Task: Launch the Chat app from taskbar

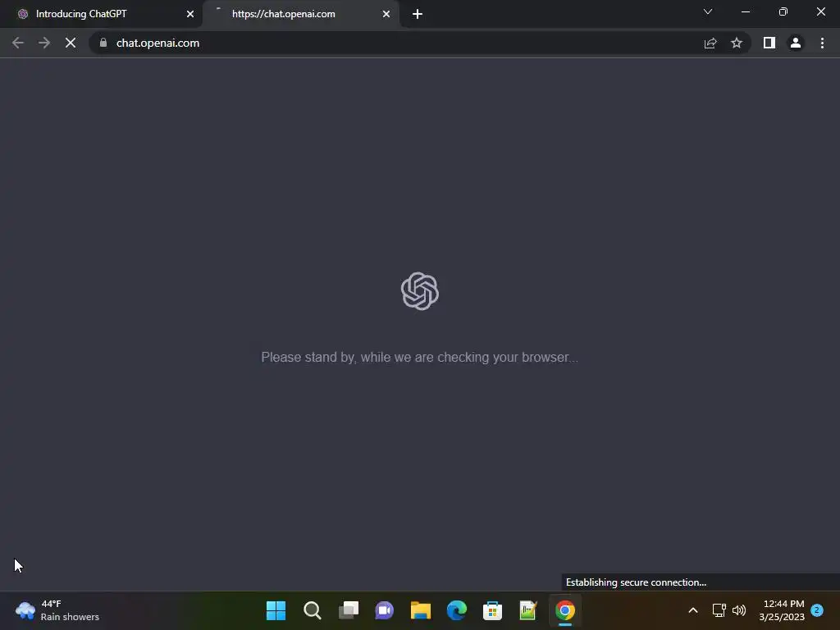Action: coord(384,610)
